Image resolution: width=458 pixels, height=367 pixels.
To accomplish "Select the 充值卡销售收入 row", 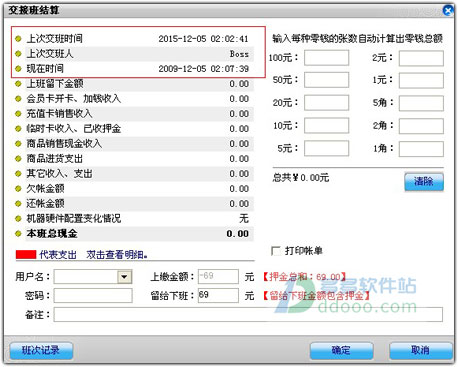I will point(134,114).
